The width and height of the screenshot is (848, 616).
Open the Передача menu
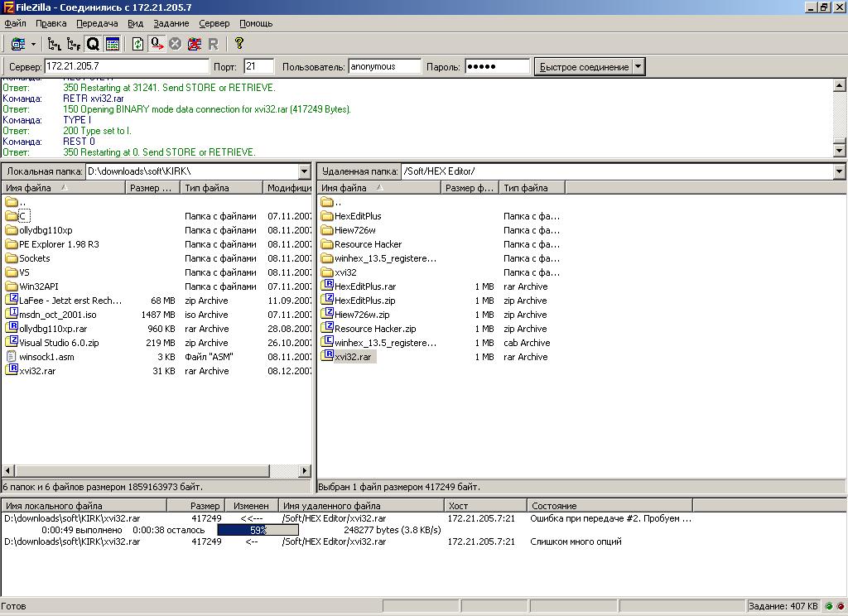[x=97, y=24]
